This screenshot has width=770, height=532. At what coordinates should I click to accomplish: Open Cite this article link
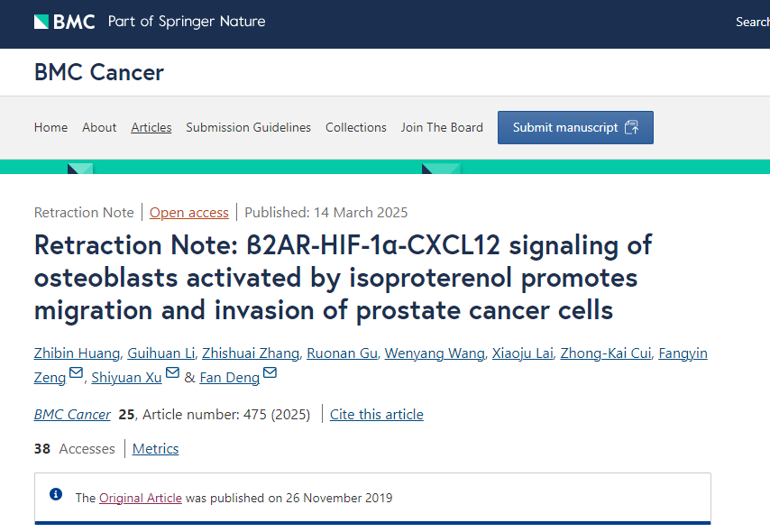pyautogui.click(x=377, y=415)
